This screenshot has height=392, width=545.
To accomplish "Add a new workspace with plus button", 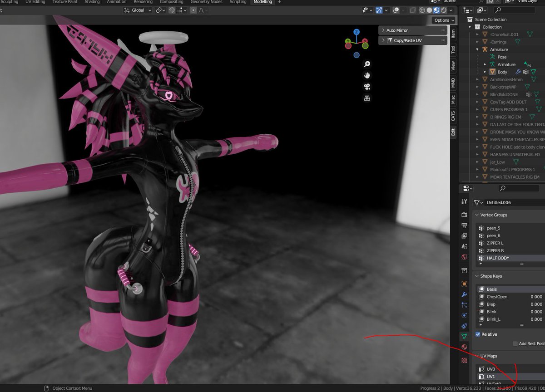I will click(x=279, y=2).
